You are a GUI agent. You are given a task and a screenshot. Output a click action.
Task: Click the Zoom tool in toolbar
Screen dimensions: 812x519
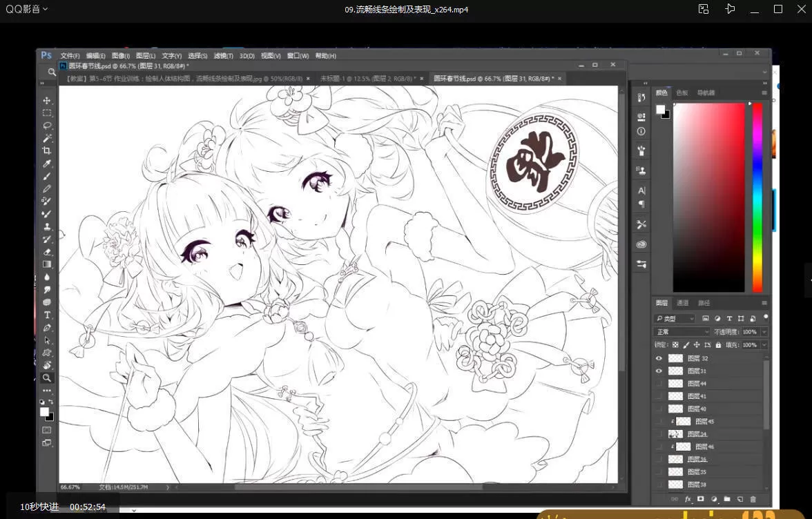point(47,378)
